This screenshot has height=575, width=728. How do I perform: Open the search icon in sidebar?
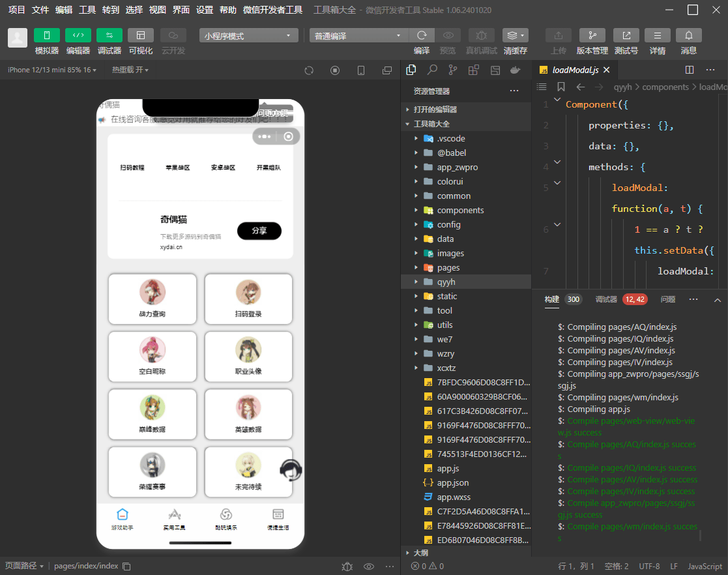[x=431, y=70]
